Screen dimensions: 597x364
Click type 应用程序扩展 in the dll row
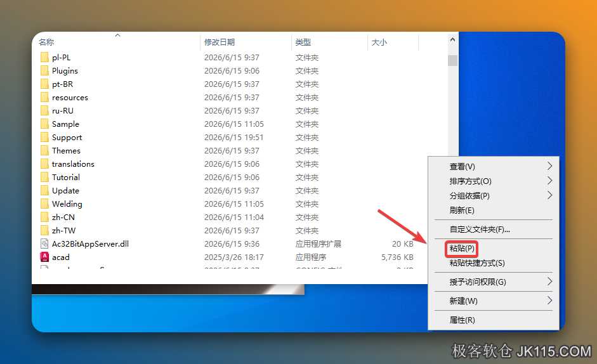coord(318,244)
